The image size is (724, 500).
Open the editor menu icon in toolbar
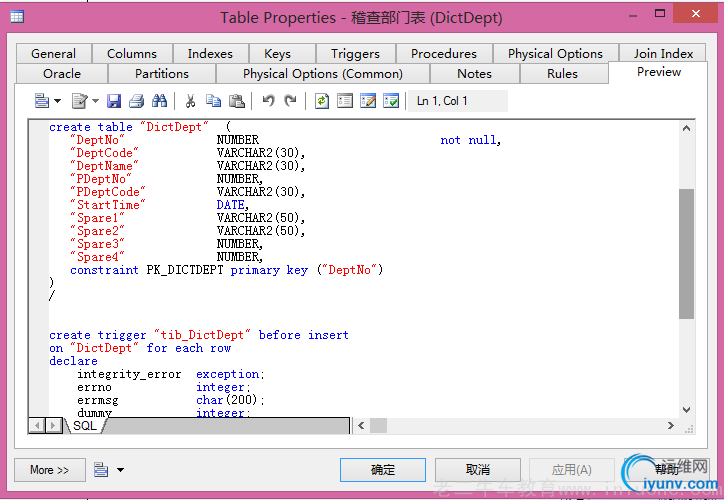(42, 101)
